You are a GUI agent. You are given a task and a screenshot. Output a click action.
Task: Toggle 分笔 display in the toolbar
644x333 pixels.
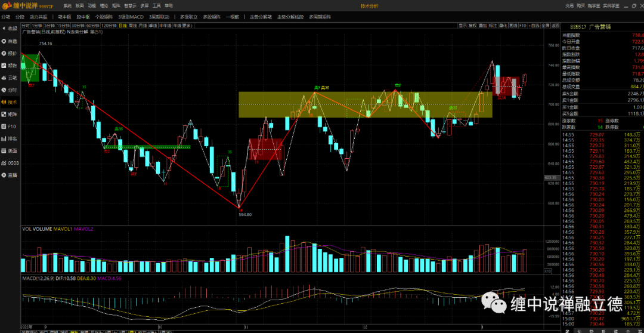pos(6,17)
